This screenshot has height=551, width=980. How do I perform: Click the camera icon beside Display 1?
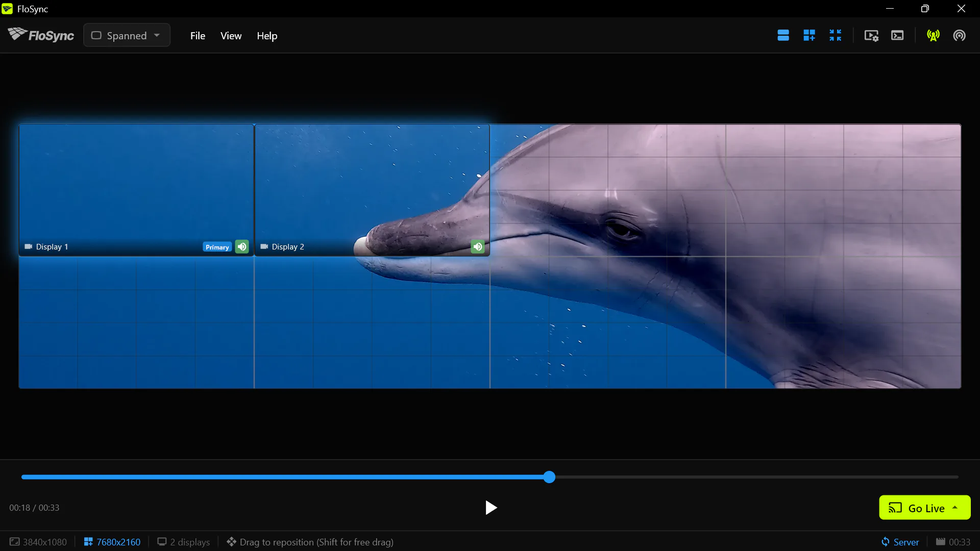(29, 246)
